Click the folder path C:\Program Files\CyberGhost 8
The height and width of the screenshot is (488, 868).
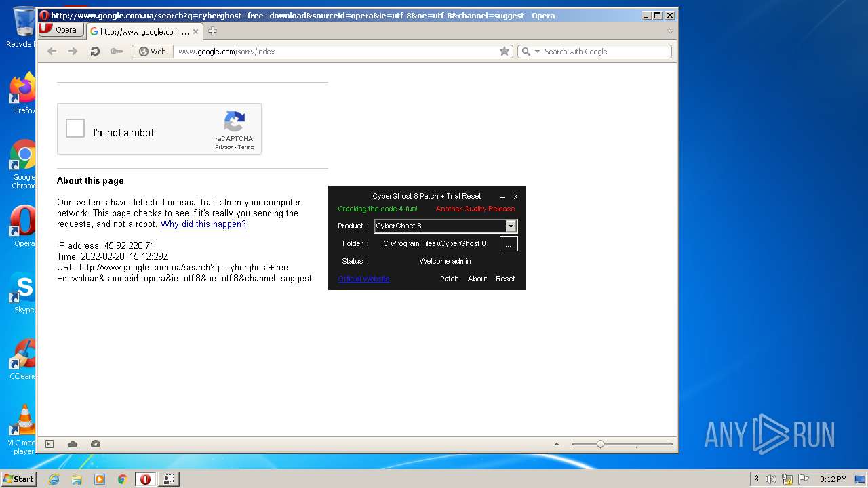point(435,243)
